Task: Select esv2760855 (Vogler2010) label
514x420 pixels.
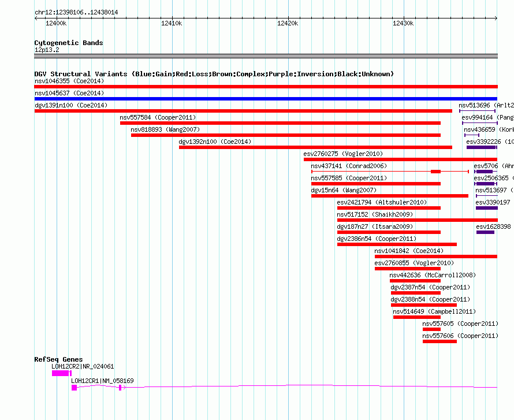Action: 414,263
